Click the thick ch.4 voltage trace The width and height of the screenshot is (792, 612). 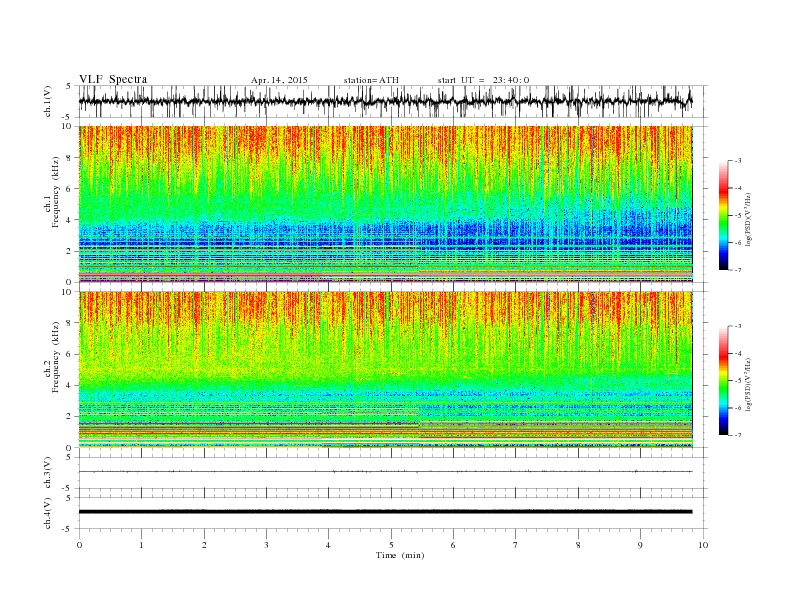click(x=385, y=512)
